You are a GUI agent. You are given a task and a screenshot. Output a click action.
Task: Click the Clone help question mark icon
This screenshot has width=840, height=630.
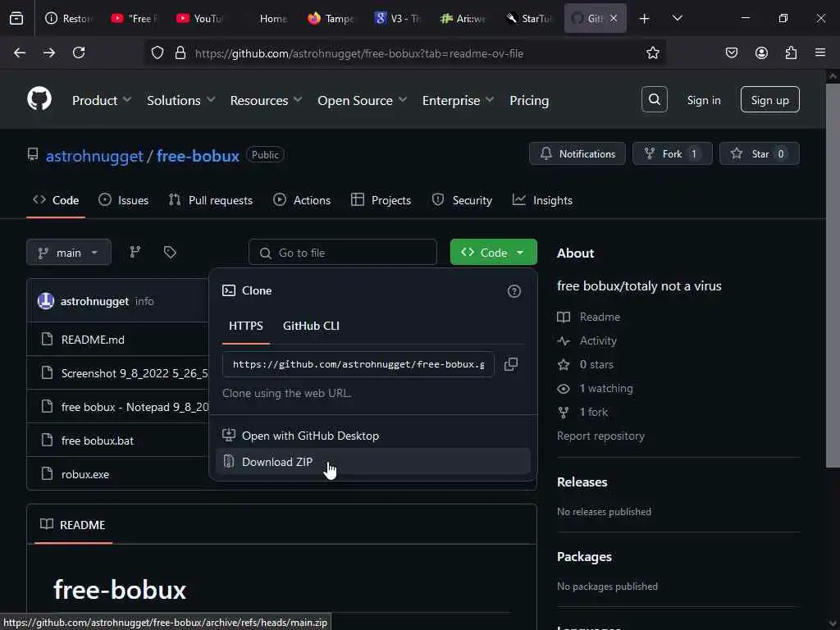tap(514, 291)
